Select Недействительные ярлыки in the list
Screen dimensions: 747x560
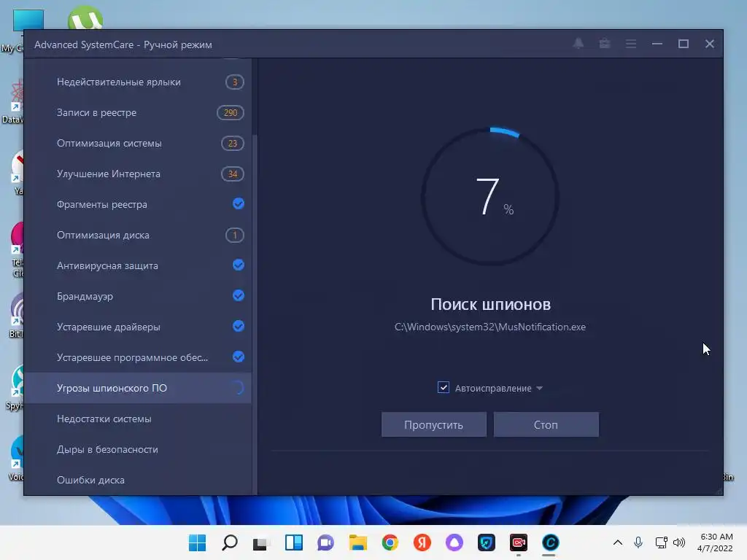[138, 82]
